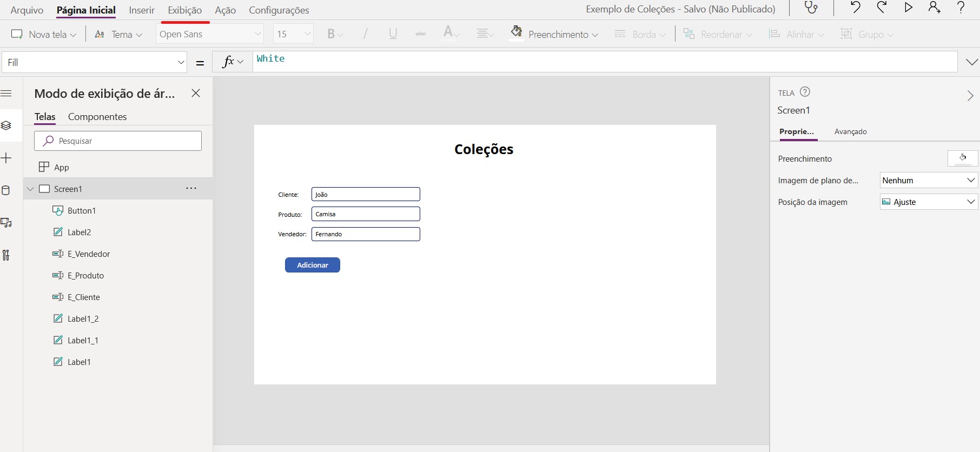Open the help question mark icon

(x=961, y=8)
